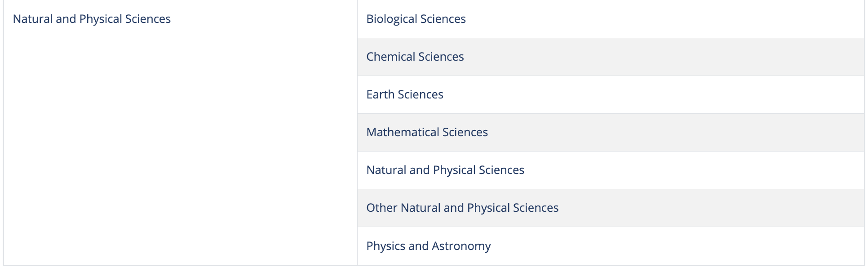The width and height of the screenshot is (868, 268).
Task: Click the word "Earth" in the third row
Action: [x=380, y=94]
